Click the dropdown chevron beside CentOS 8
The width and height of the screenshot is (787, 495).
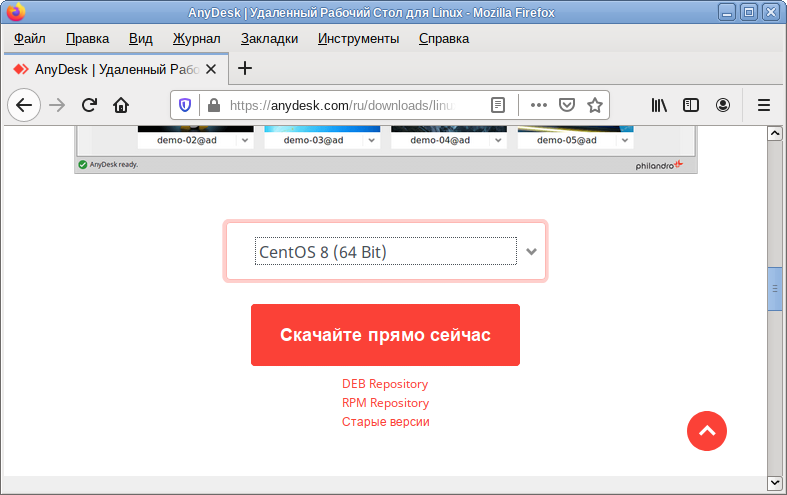tap(531, 252)
